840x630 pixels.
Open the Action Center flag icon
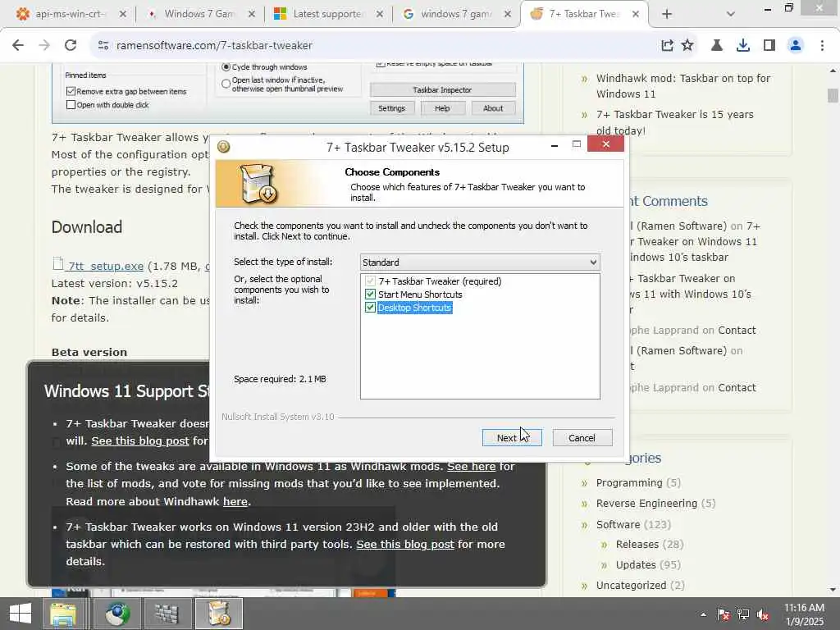pos(723,614)
